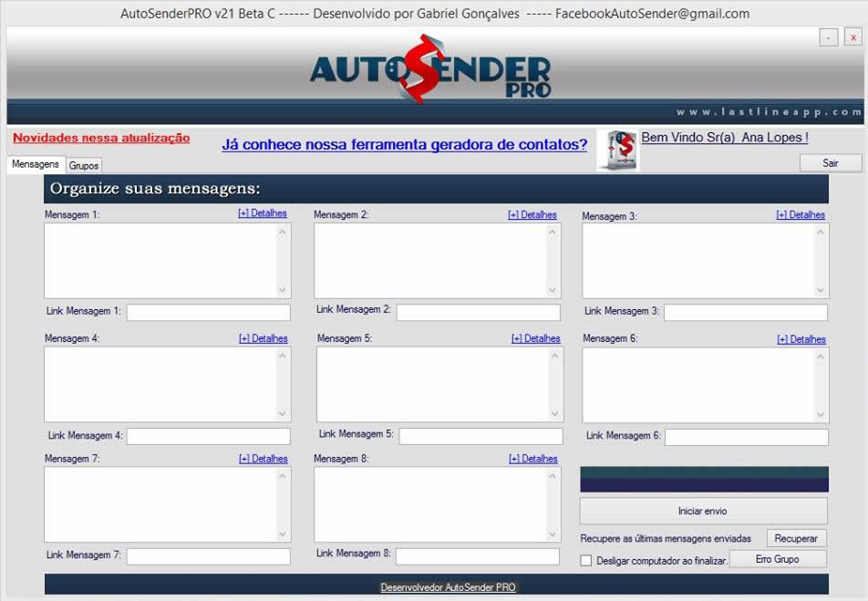Focus the Mensagem 3 text area
Viewport: 868px width, 601px height.
click(706, 260)
